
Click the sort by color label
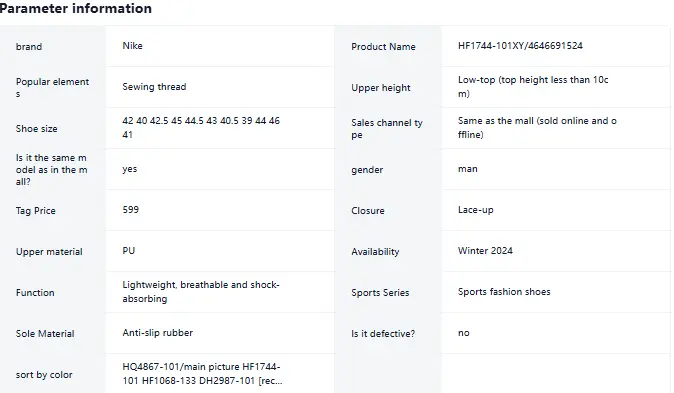(44, 375)
